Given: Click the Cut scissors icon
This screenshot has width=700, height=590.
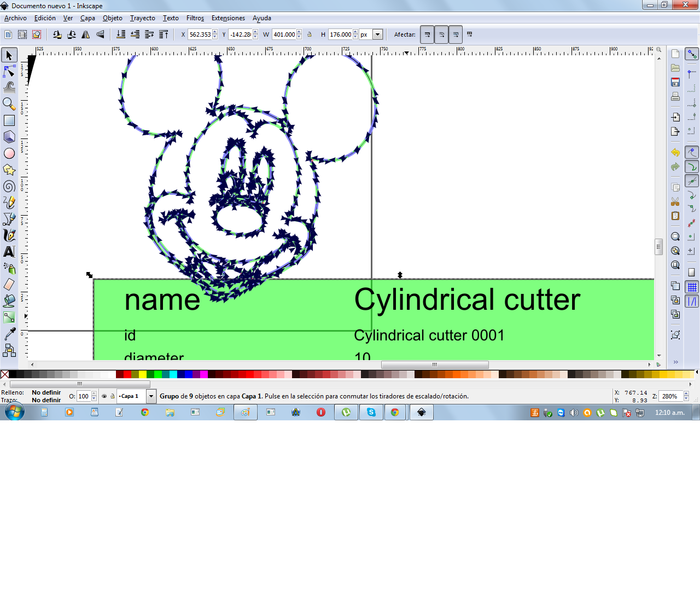Looking at the screenshot, I should tap(675, 201).
